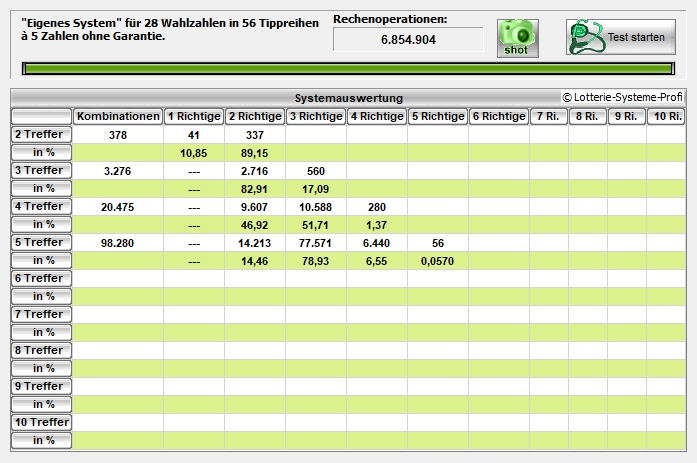Click the 5 Richtige column header
Viewport: 697px width, 463px height.
tap(438, 116)
